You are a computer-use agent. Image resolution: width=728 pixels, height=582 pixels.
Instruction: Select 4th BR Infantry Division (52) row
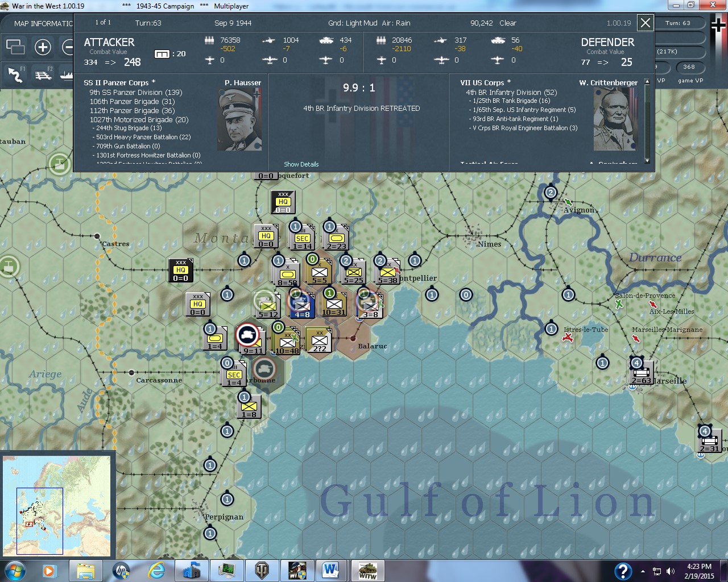click(511, 92)
